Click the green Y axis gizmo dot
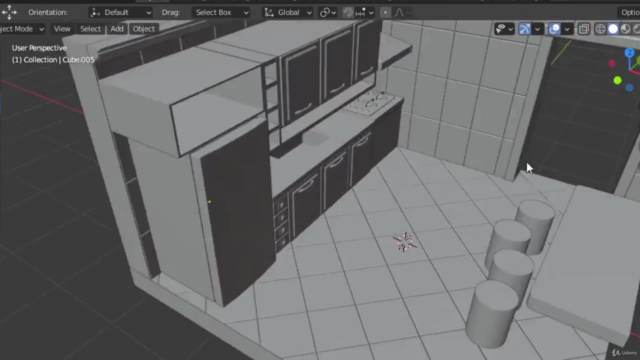Viewport: 640px width, 360px height. [x=618, y=80]
